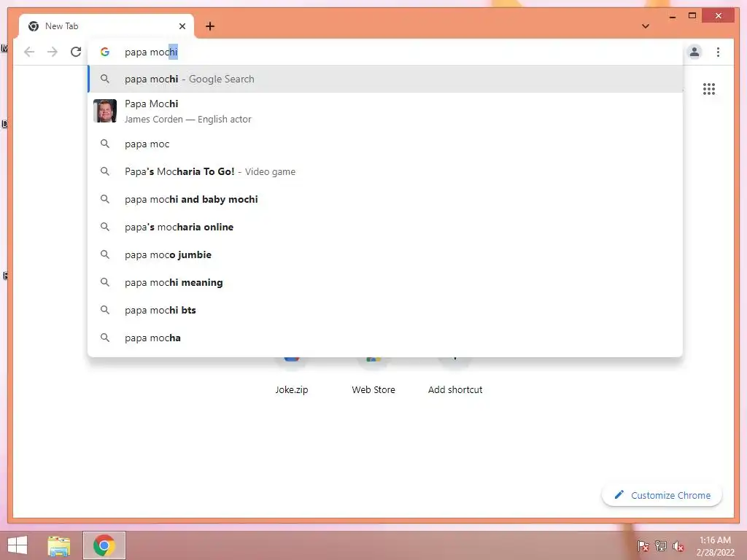Click search icon beside 'papa mochi and baby mochi'
Screen dimensions: 747x560
pyautogui.click(x=105, y=199)
